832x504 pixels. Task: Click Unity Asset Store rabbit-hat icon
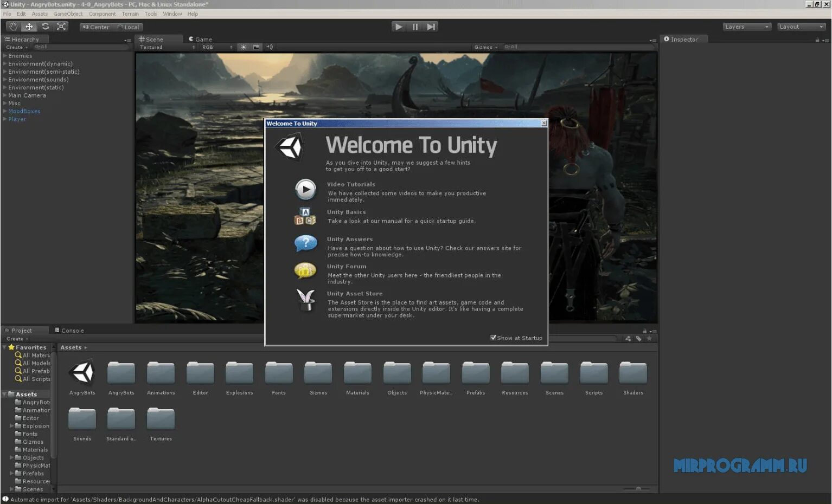tap(305, 300)
